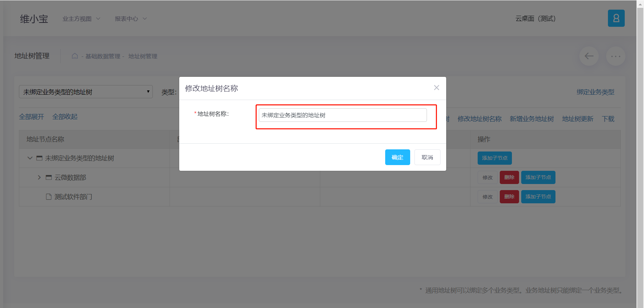
Task: Click the 下载 link
Action: point(608,119)
